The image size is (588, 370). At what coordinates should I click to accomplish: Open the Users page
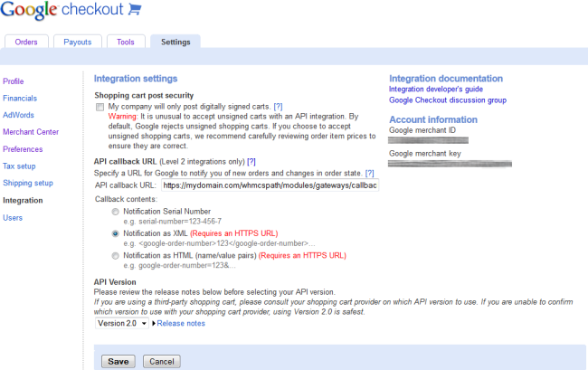pos(13,217)
